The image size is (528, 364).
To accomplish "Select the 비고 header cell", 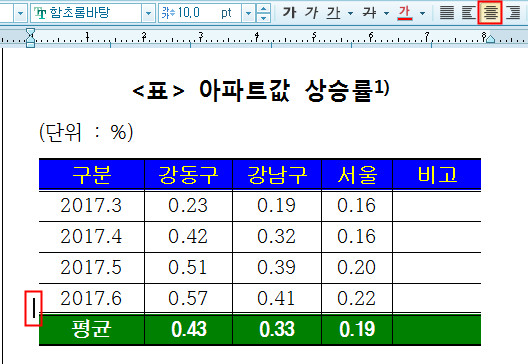I will 437,174.
